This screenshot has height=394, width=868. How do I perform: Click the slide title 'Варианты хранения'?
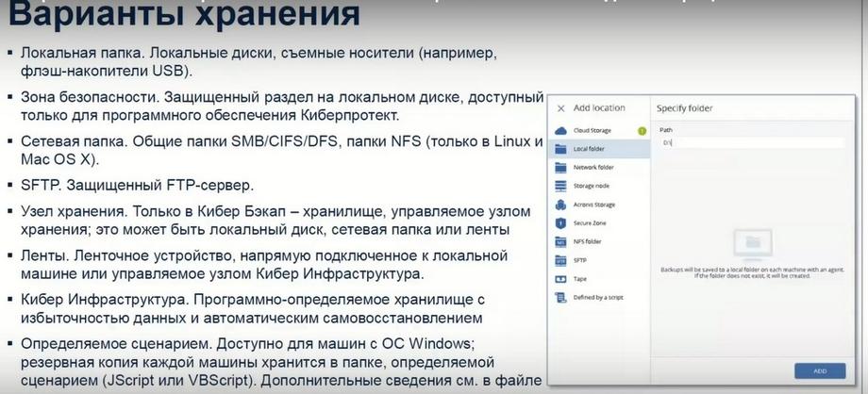point(184,14)
